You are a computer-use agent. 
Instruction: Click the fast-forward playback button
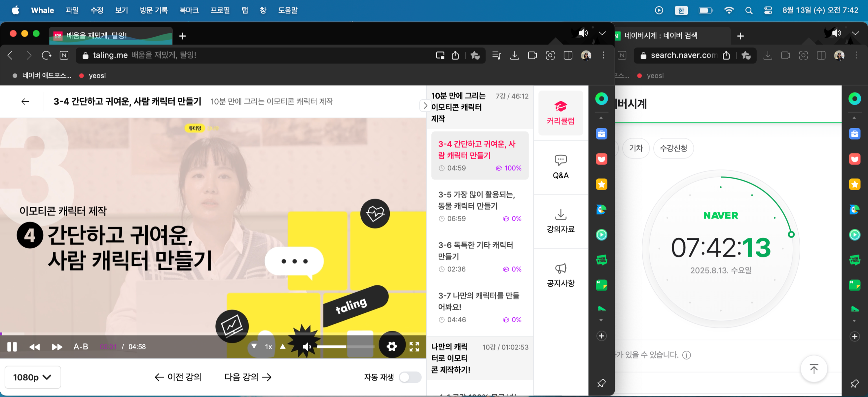57,347
